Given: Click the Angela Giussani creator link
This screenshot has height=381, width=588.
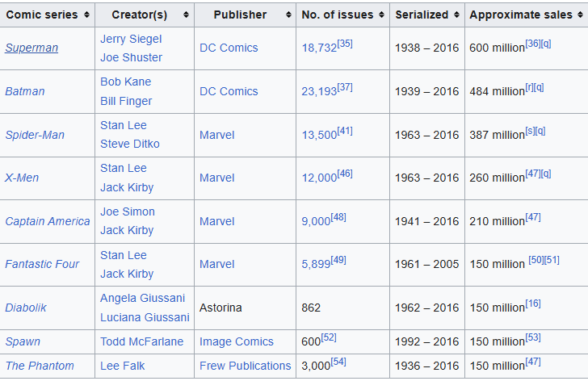Looking at the screenshot, I should (142, 298).
